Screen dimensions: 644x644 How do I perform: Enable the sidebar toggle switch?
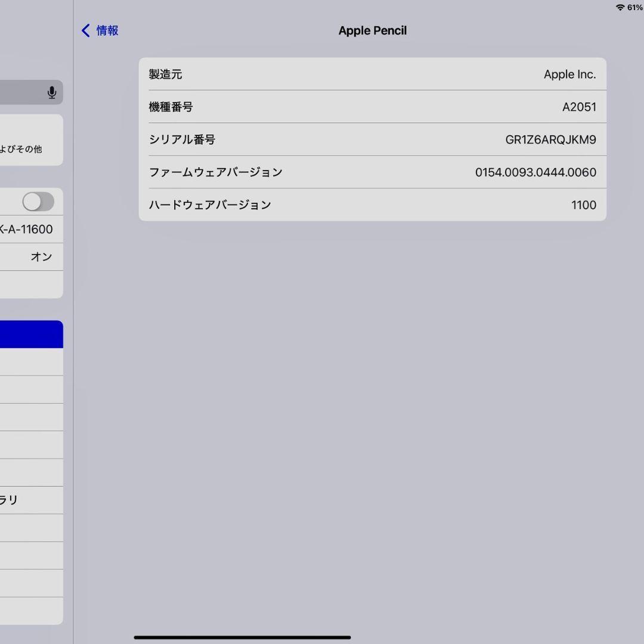point(38,202)
